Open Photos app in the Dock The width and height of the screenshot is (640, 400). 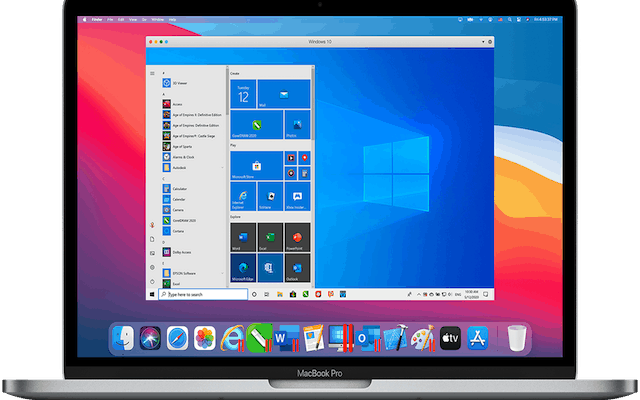point(204,338)
